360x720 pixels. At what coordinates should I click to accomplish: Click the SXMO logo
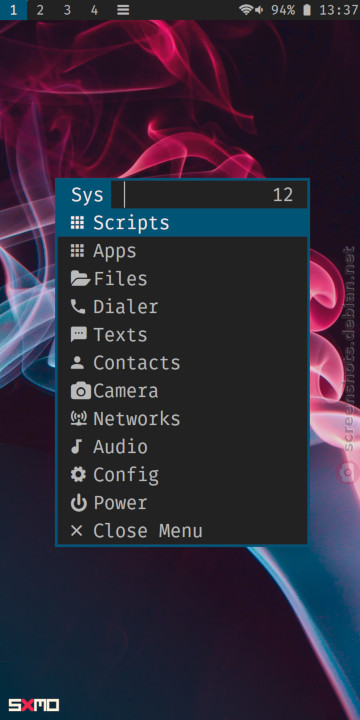[34, 705]
